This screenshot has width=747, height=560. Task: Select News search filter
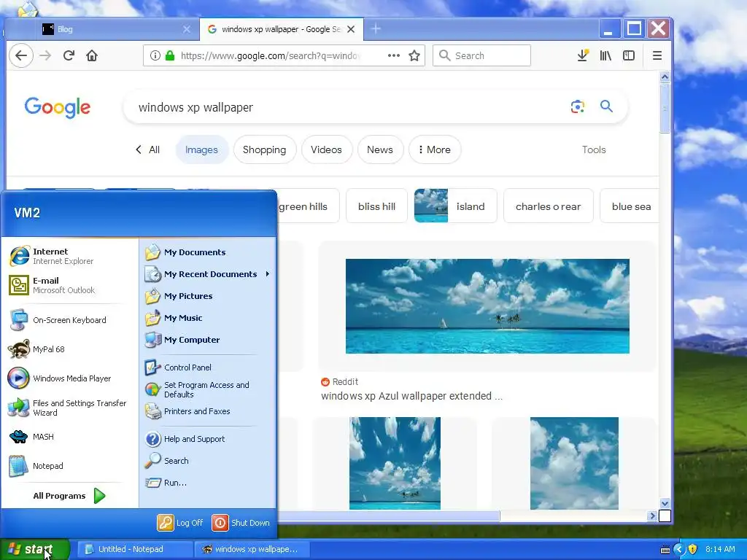click(379, 149)
